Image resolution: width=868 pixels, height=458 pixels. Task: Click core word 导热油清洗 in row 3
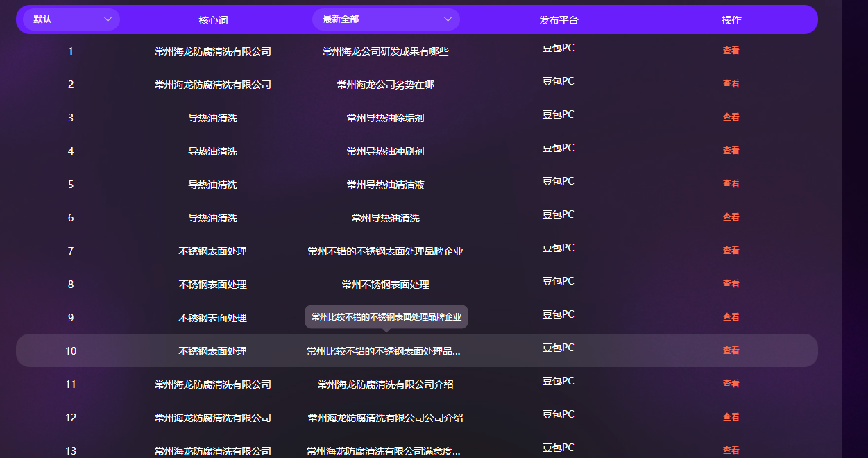tap(213, 118)
